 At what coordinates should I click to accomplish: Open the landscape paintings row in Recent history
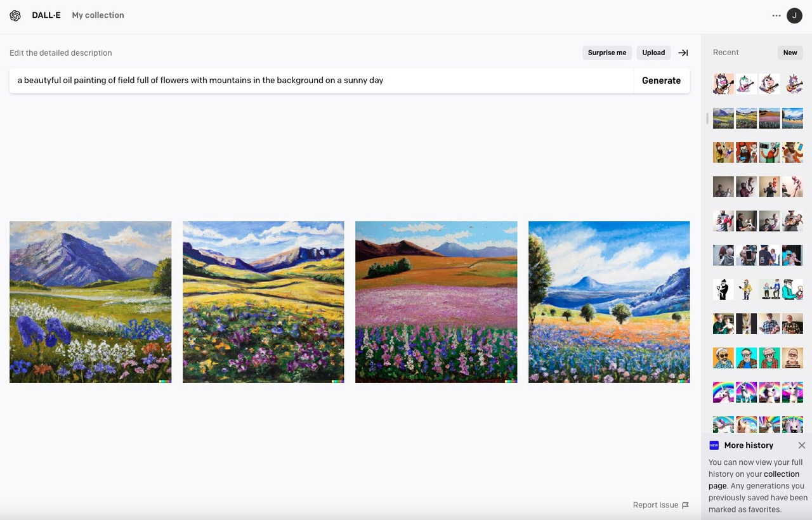click(x=758, y=118)
